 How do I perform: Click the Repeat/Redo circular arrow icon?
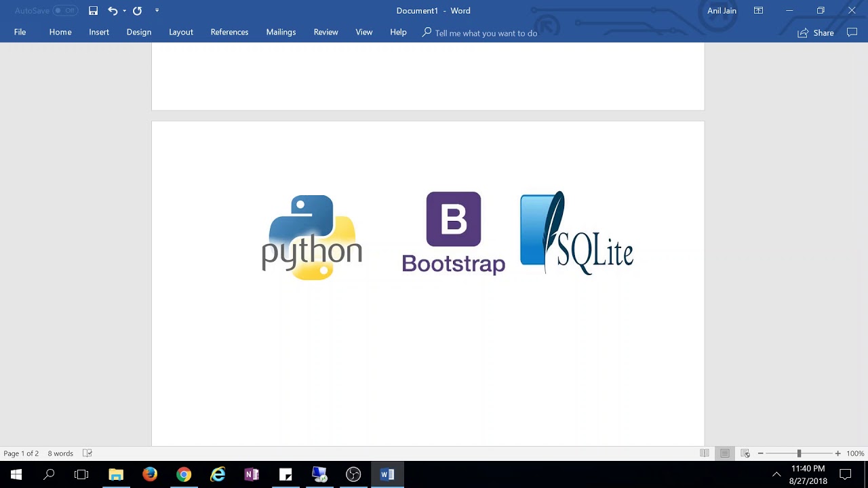(x=137, y=11)
